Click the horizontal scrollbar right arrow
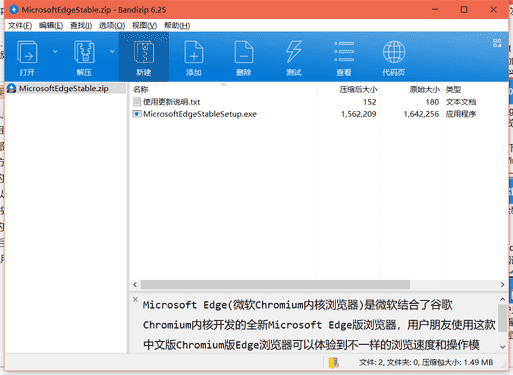513x375 pixels. point(502,284)
